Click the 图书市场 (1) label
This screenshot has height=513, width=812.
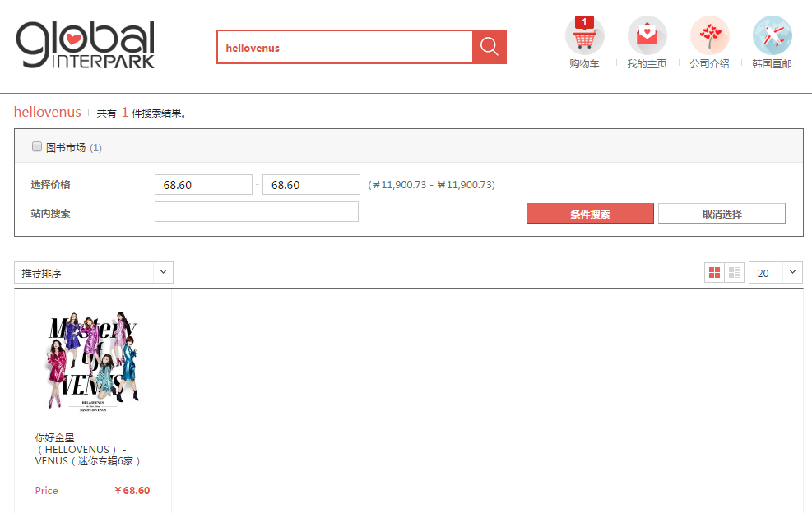tap(74, 147)
